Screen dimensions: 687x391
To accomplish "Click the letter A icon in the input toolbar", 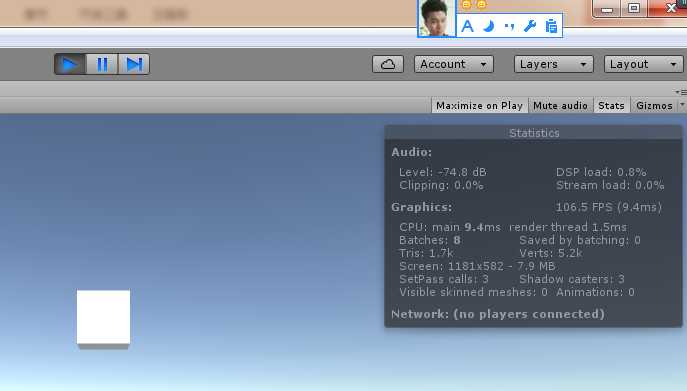I will click(467, 26).
